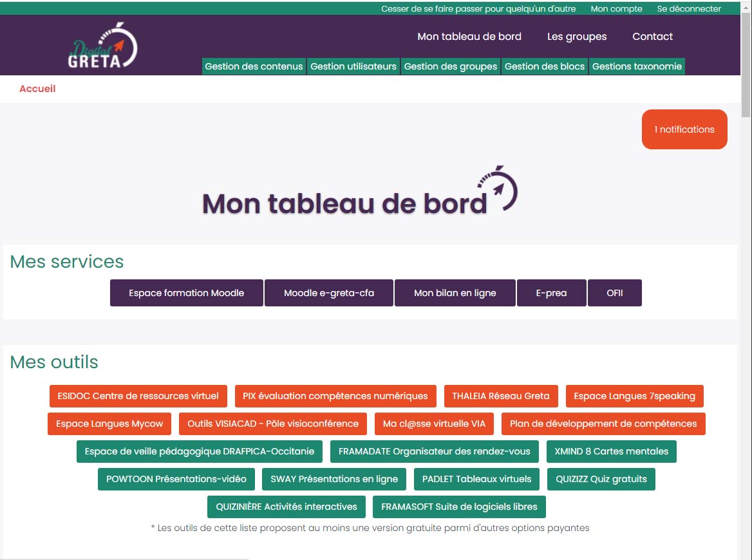Click the timer icon beside dashboard title
This screenshot has width=752, height=560.
coord(498,189)
